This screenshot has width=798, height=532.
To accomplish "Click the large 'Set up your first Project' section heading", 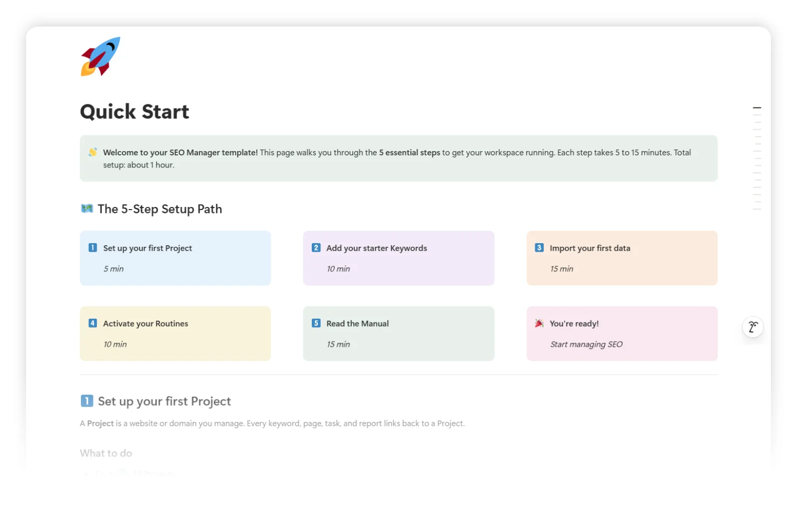I will [164, 401].
